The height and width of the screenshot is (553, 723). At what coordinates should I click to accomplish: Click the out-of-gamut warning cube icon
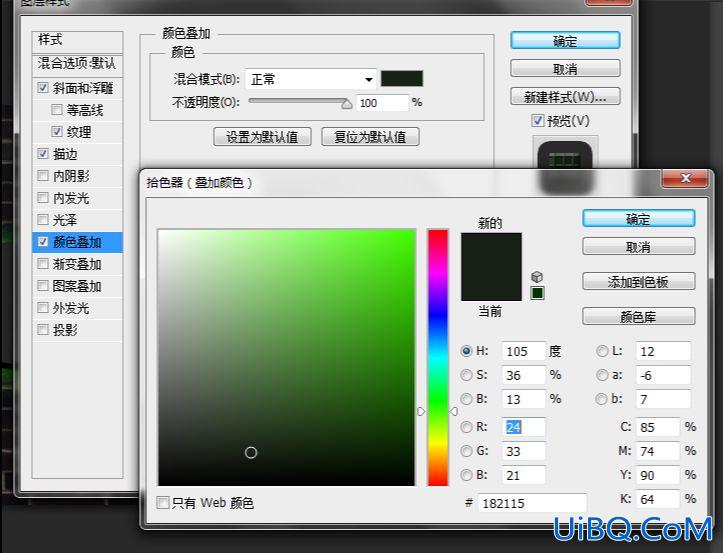click(x=537, y=277)
